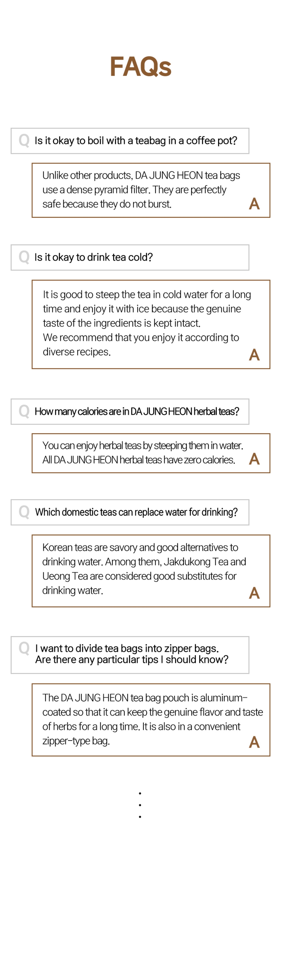Click Q icon beside calories question
This screenshot has height=980, width=282.
coord(24,411)
